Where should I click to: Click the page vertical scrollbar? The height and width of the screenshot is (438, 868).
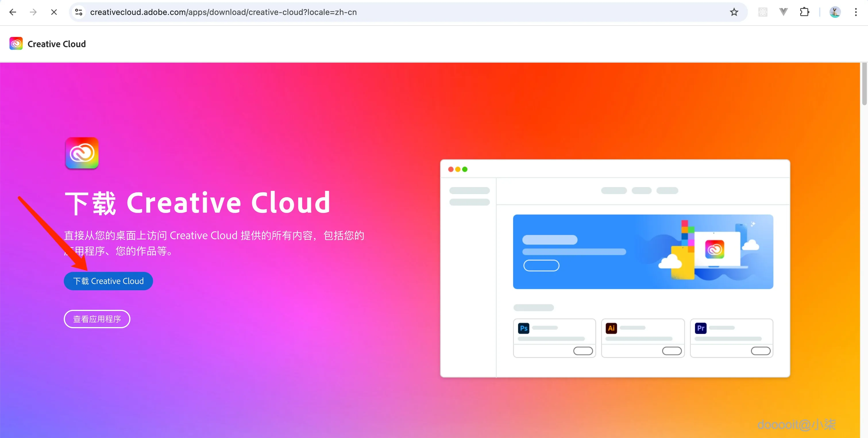pyautogui.click(x=864, y=84)
